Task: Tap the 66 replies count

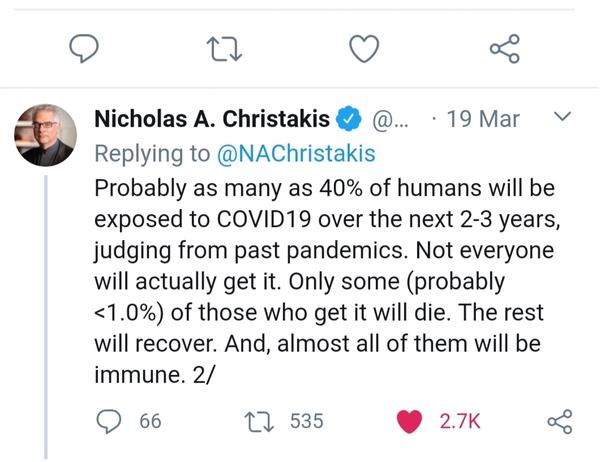Action: pos(150,422)
